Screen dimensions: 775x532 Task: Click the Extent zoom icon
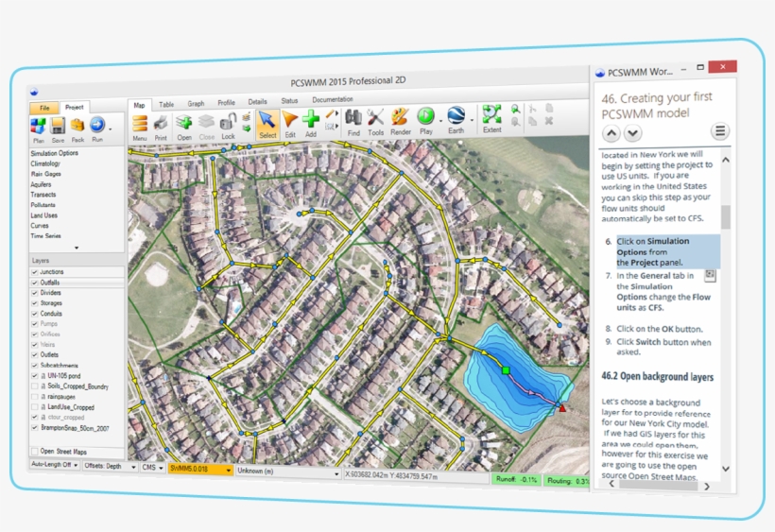[x=491, y=114]
